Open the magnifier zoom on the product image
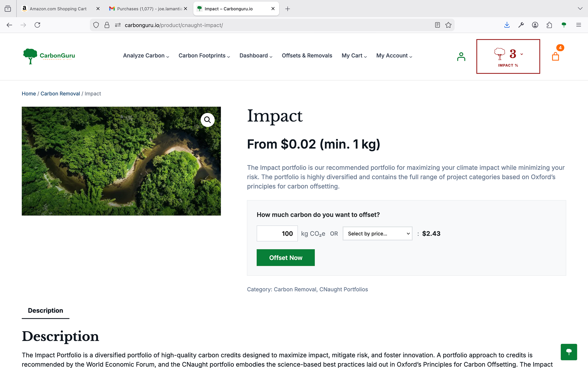The image size is (588, 368). [208, 120]
